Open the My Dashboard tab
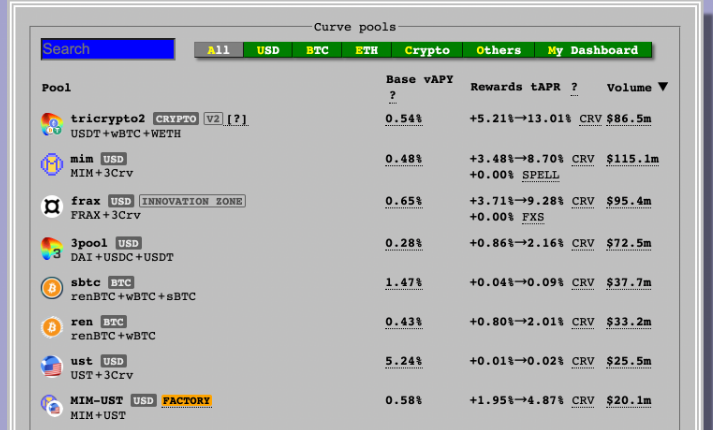713x430 pixels. point(593,50)
